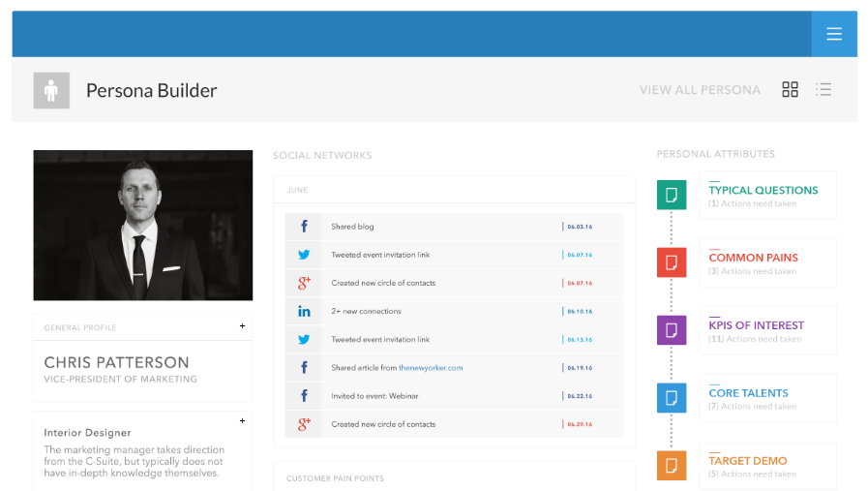Open the Target Demo card title
This screenshot has width=868, height=491.
[748, 461]
